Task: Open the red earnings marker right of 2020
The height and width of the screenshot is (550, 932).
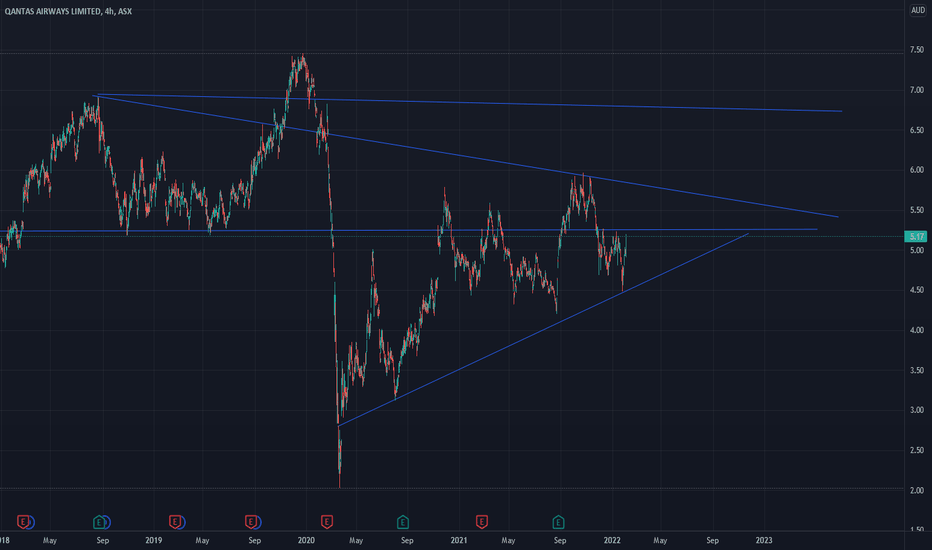Action: tap(326, 522)
